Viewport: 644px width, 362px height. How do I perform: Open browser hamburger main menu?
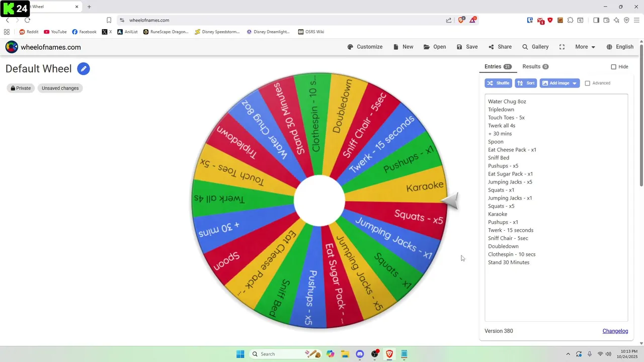click(636, 20)
